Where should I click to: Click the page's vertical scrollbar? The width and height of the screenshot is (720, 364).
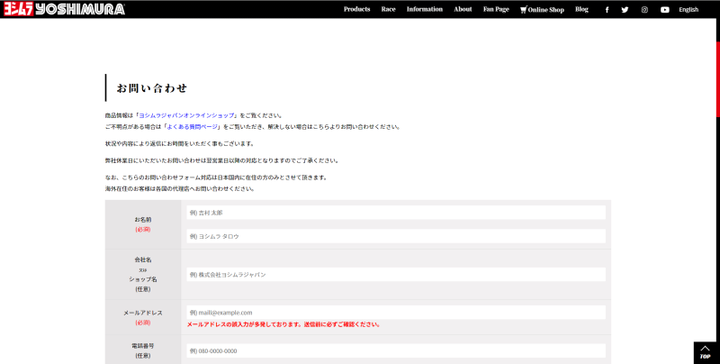[x=718, y=79]
